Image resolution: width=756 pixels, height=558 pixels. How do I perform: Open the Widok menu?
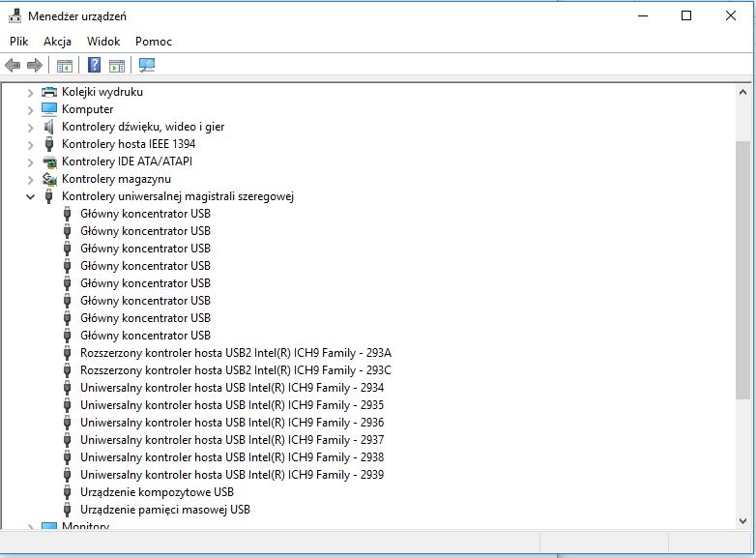[x=103, y=42]
